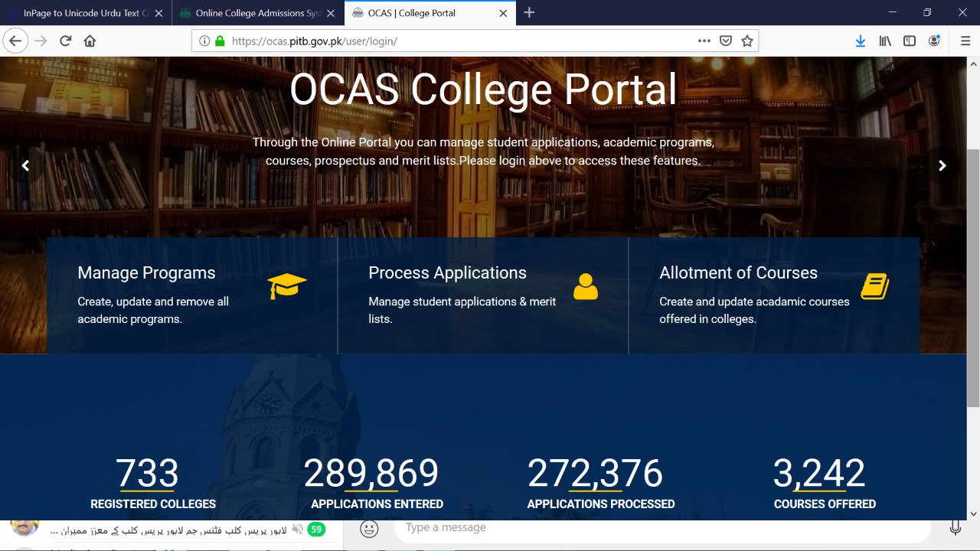Viewport: 980px width, 551px height.
Task: Click the muted speaker icon on chat
Action: pyautogui.click(x=297, y=530)
